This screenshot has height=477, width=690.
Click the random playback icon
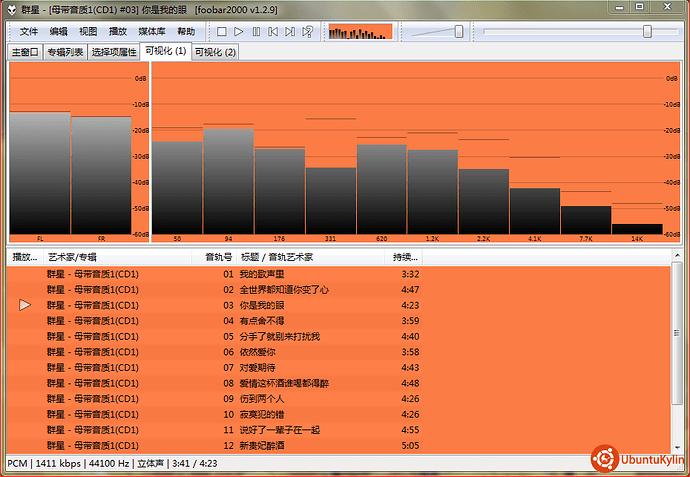point(307,32)
